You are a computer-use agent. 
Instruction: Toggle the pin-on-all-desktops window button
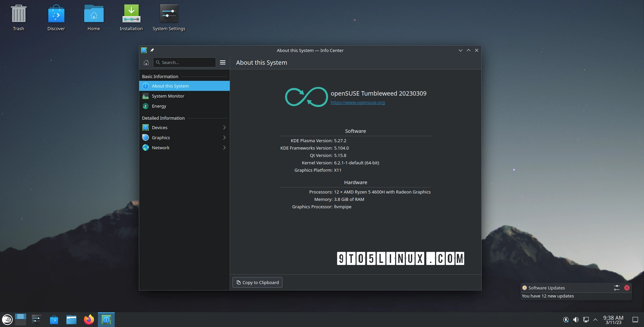(x=152, y=50)
